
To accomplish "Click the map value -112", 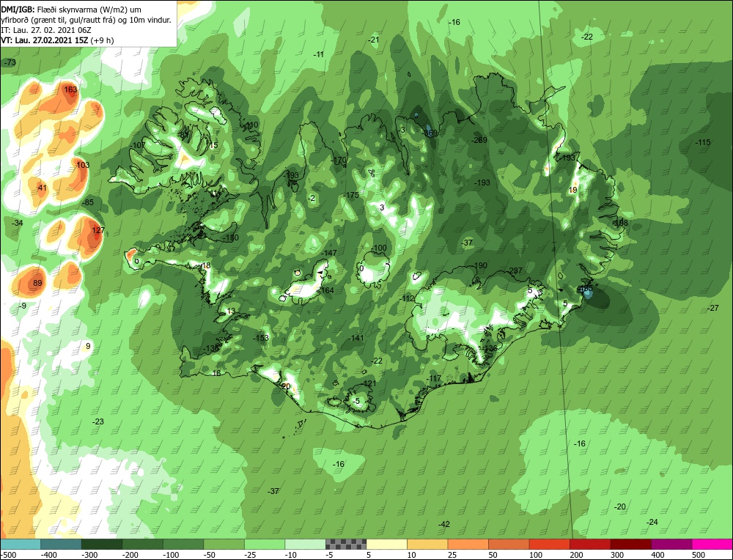I will coord(407,298).
